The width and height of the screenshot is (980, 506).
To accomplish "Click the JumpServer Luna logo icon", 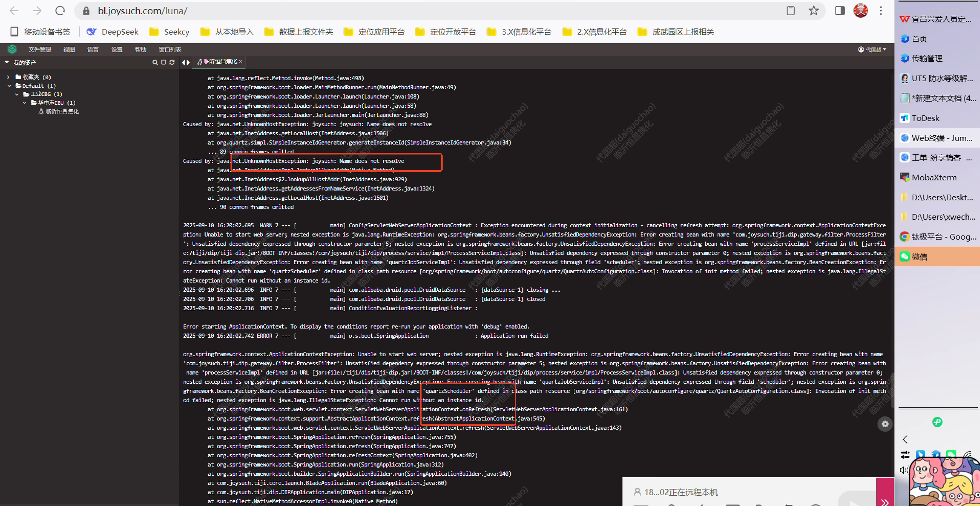I will tap(12, 49).
